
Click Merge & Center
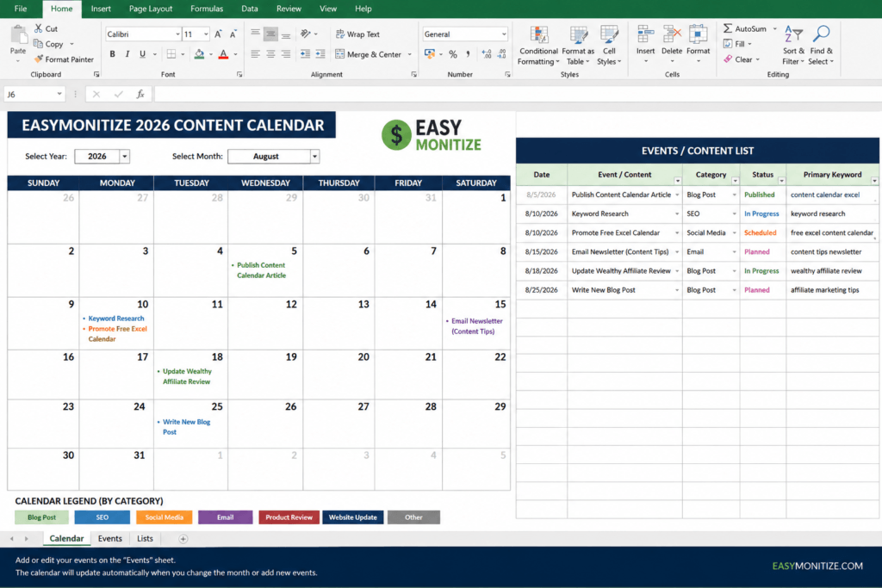coord(369,54)
